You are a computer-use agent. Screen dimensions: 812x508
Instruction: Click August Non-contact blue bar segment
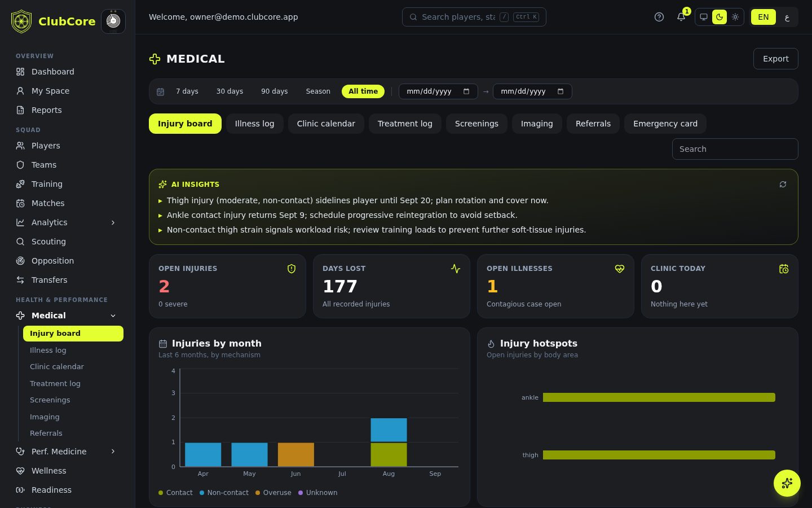pyautogui.click(x=389, y=430)
